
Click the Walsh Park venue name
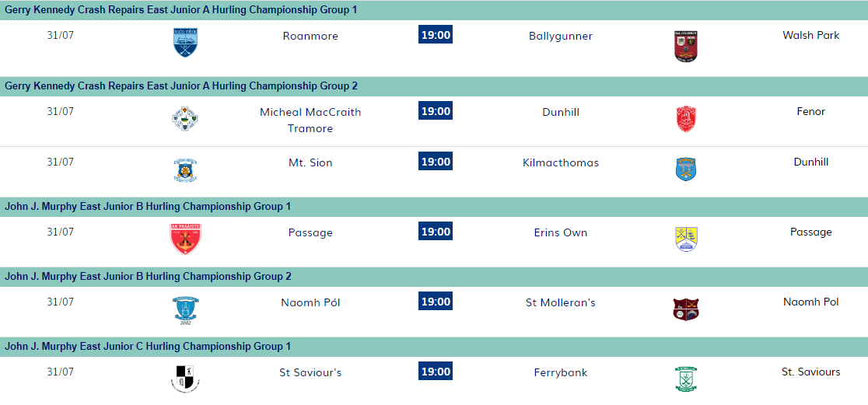(810, 35)
